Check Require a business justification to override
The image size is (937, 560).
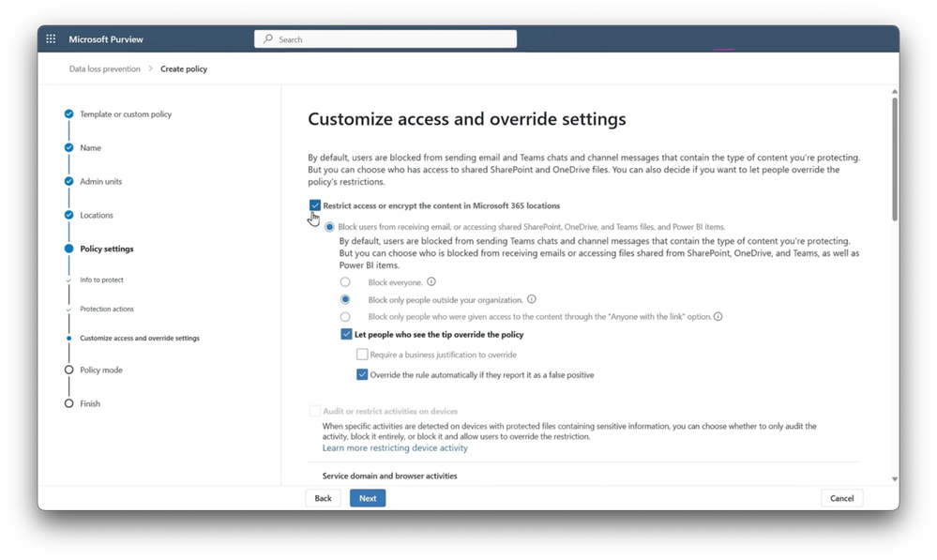coord(362,355)
